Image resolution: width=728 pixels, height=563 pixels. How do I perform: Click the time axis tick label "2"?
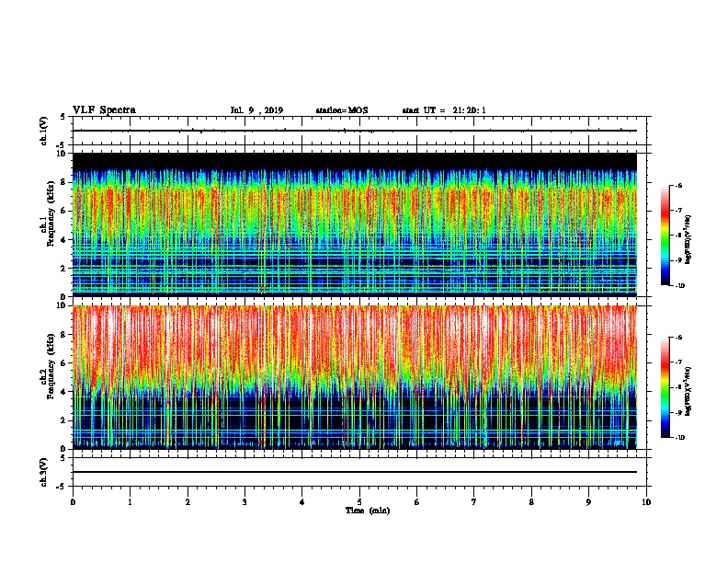pyautogui.click(x=188, y=501)
